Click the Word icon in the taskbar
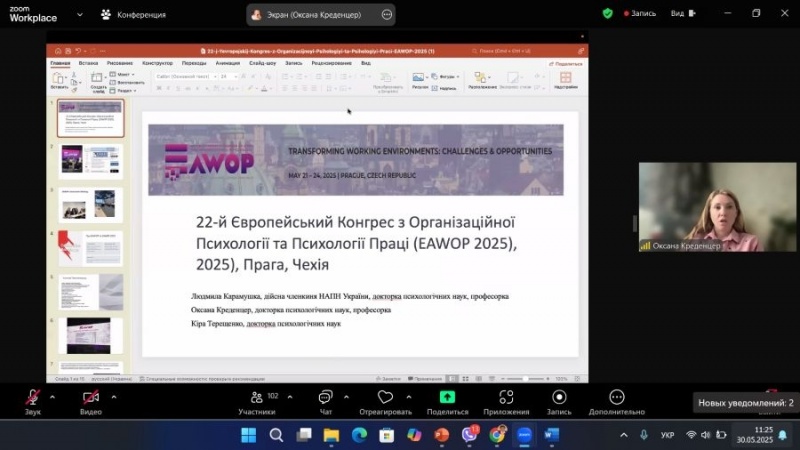 pyautogui.click(x=552, y=435)
